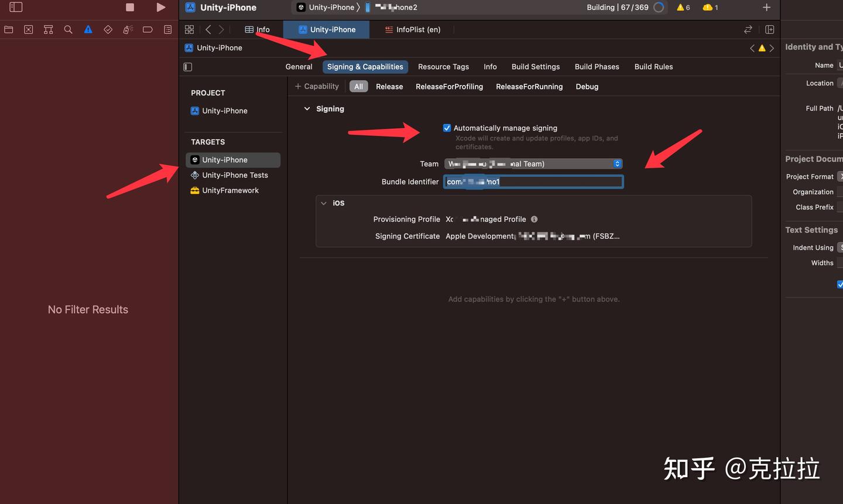Click the warnings badge showing 6

pyautogui.click(x=683, y=7)
